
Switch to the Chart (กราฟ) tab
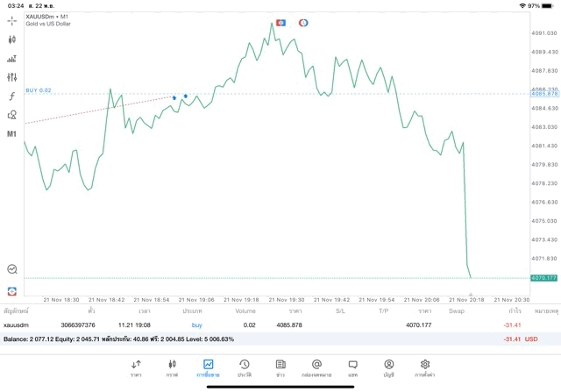[172, 367]
